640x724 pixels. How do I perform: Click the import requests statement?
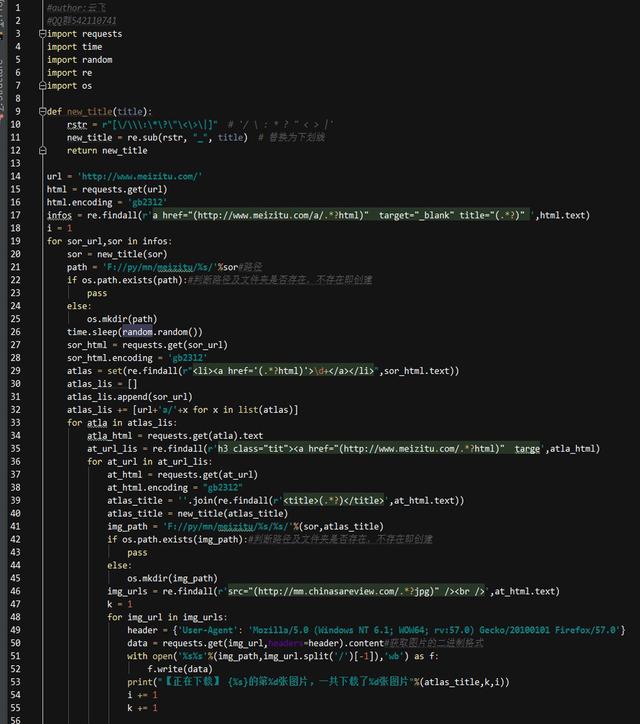pyautogui.click(x=85, y=34)
